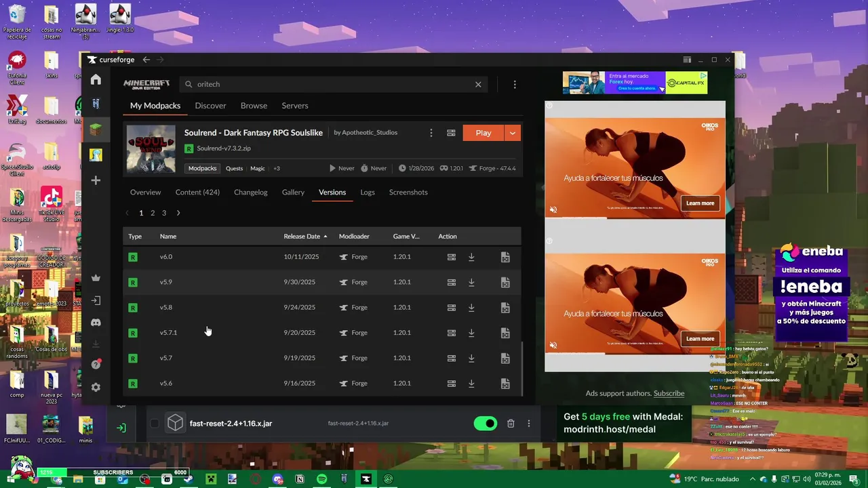Open the Gallery tab
The image size is (868, 488).
point(293,192)
